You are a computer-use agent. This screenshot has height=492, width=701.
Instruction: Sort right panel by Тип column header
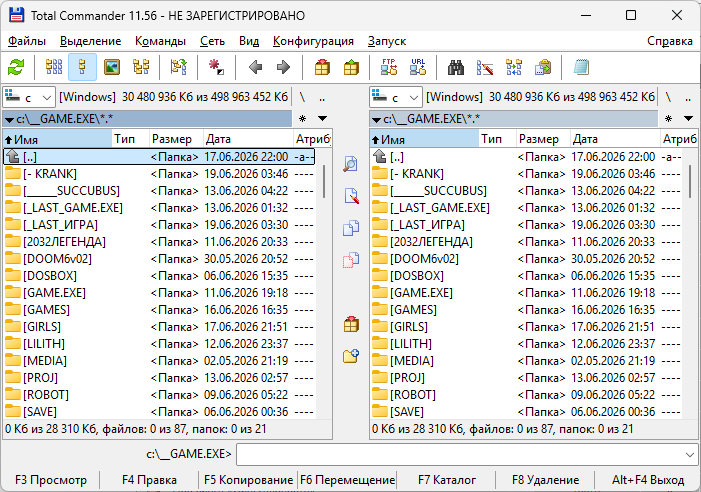pyautogui.click(x=497, y=139)
